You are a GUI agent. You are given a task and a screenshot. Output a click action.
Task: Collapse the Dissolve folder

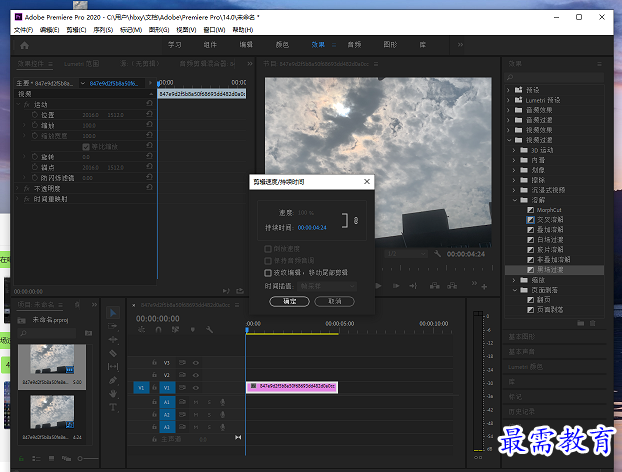[514, 200]
